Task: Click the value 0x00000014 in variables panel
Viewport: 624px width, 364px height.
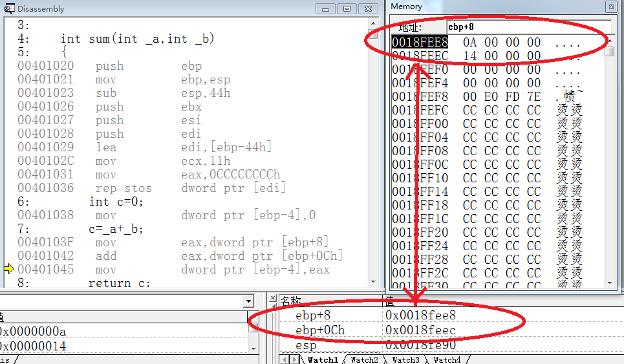Action: point(33,346)
